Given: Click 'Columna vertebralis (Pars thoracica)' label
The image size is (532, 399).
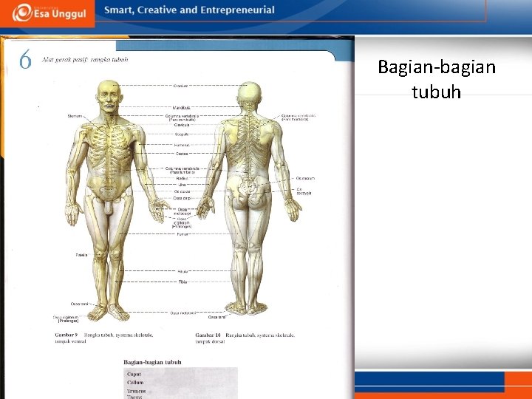Looking at the screenshot, I should click(299, 117).
